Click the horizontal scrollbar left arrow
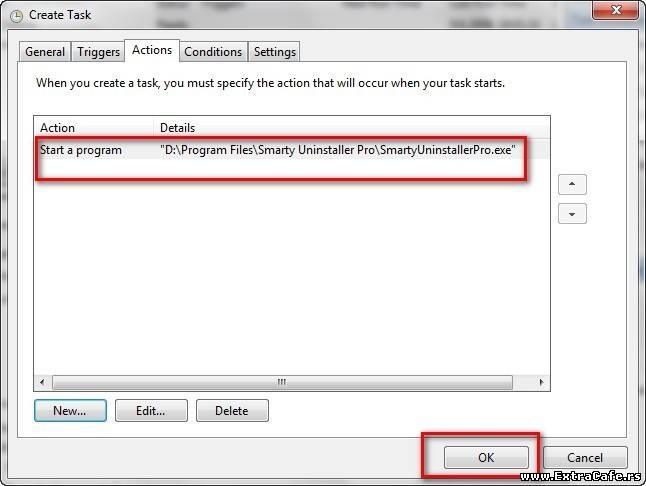 tap(42, 382)
